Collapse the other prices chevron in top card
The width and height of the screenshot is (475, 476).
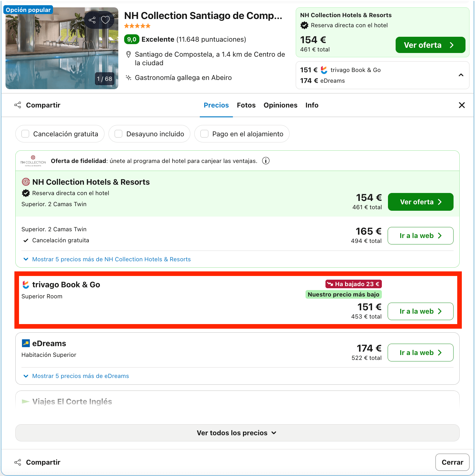(461, 75)
